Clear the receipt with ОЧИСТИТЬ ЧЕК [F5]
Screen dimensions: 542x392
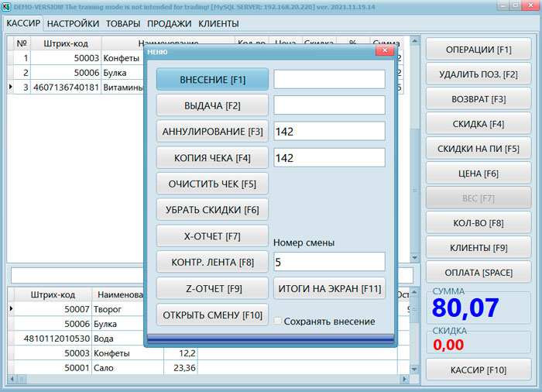coord(212,184)
